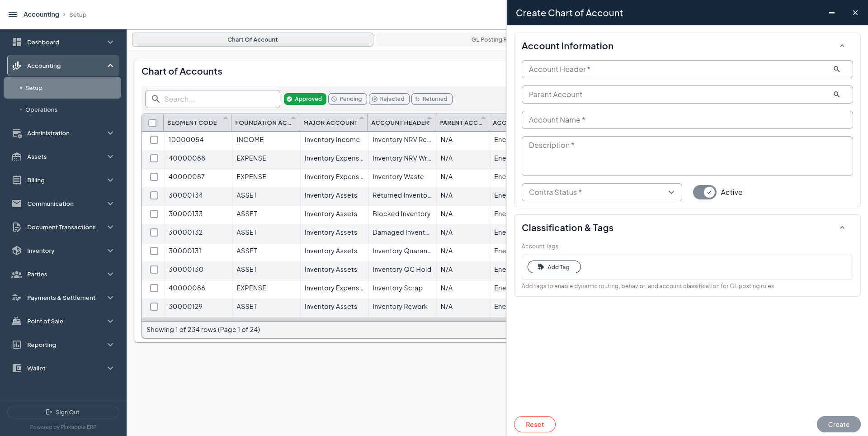
Task: Minimize the Create Chart of Account panel
Action: pyautogui.click(x=832, y=13)
